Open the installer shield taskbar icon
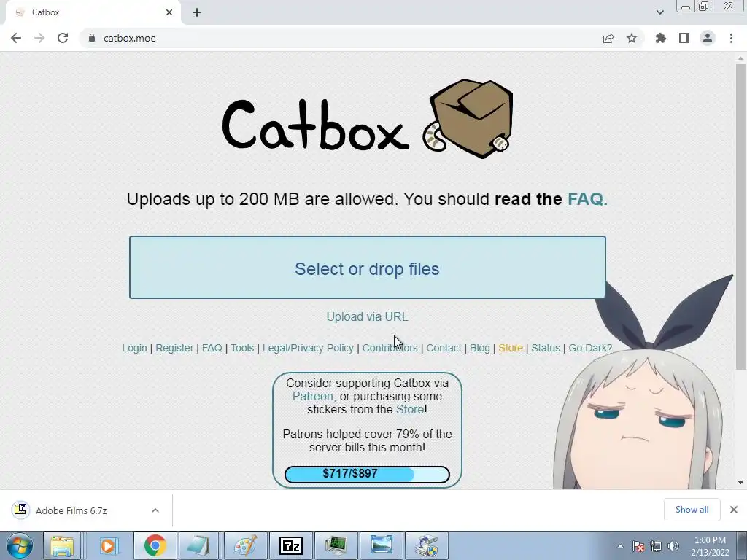The width and height of the screenshot is (747, 560). [426, 545]
